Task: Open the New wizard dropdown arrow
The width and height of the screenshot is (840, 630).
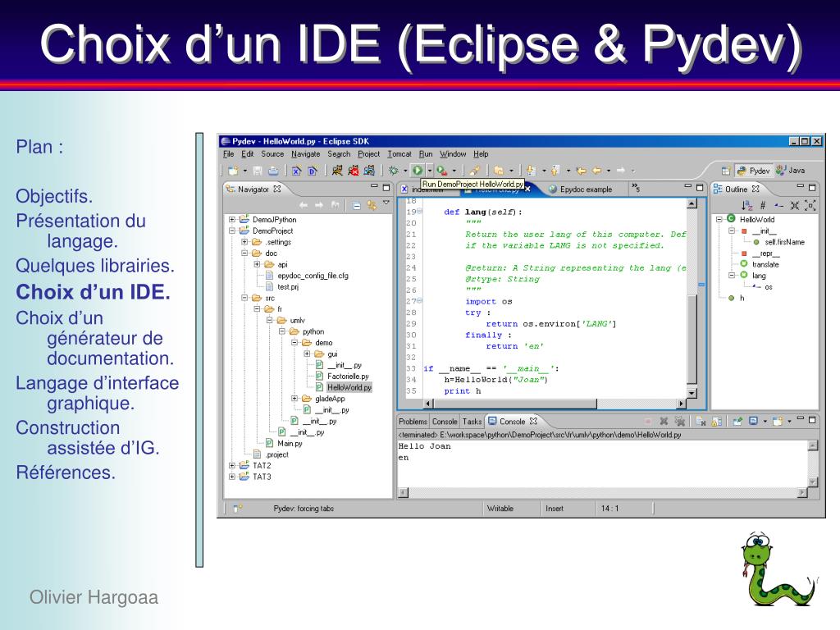Action: pyautogui.click(x=244, y=171)
